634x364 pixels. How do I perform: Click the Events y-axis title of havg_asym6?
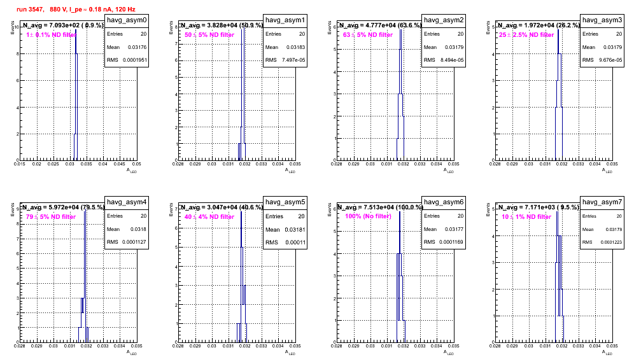(330, 209)
